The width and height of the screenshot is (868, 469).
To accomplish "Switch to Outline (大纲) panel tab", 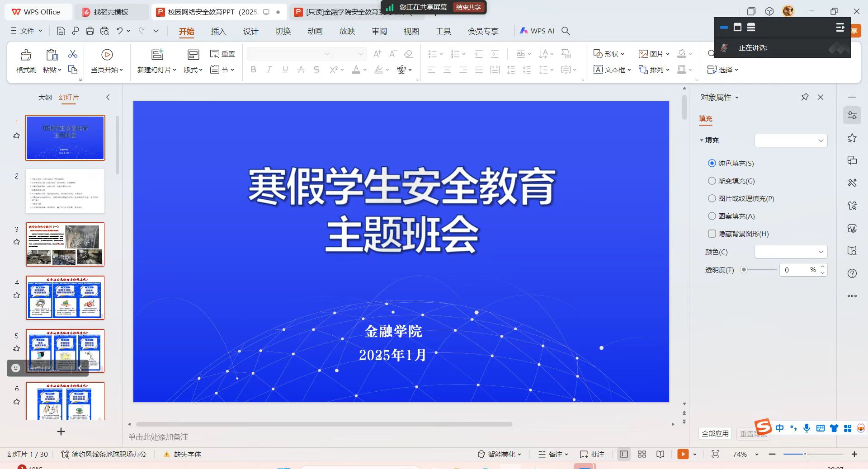I will point(45,97).
